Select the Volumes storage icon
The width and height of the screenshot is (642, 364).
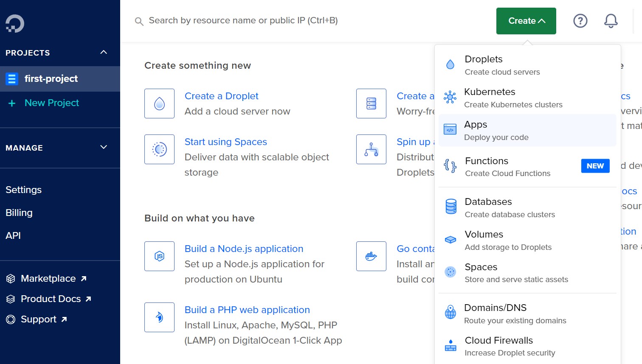pos(450,239)
